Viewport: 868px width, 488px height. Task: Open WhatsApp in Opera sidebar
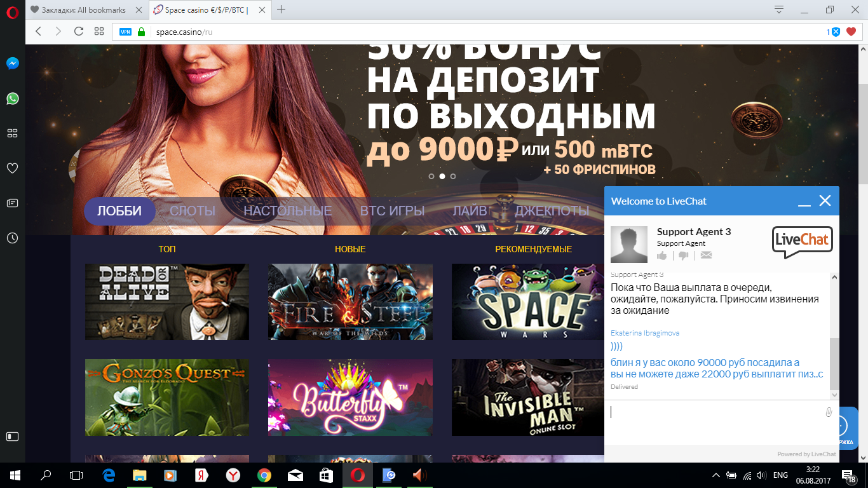12,98
